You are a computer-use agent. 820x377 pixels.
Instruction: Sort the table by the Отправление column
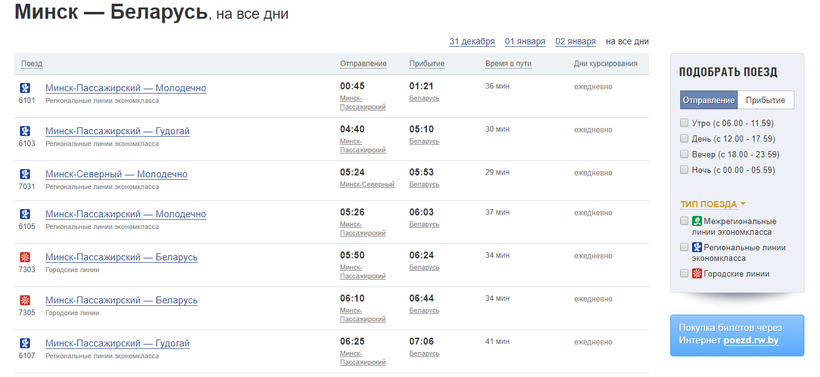point(363,64)
